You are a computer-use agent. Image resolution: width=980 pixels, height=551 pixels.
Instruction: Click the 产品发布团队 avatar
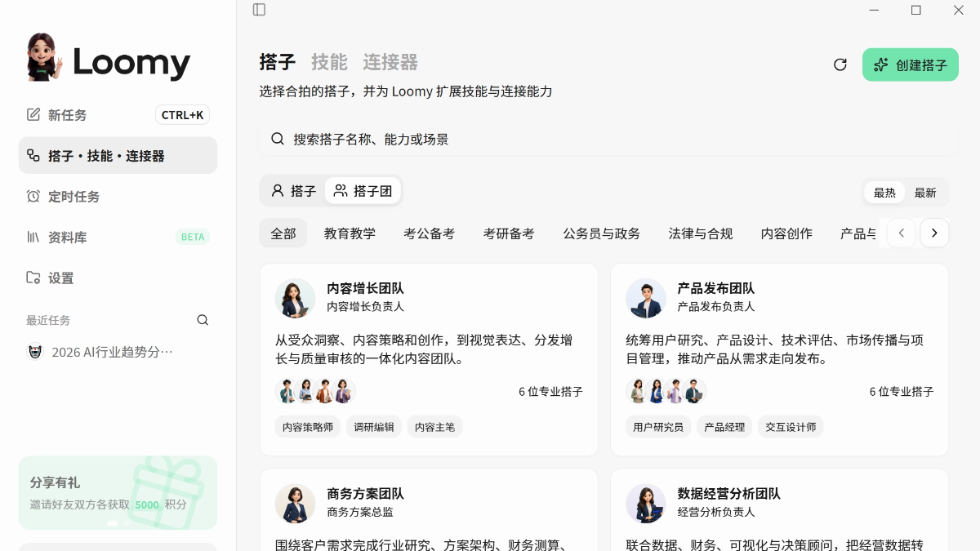click(x=646, y=298)
